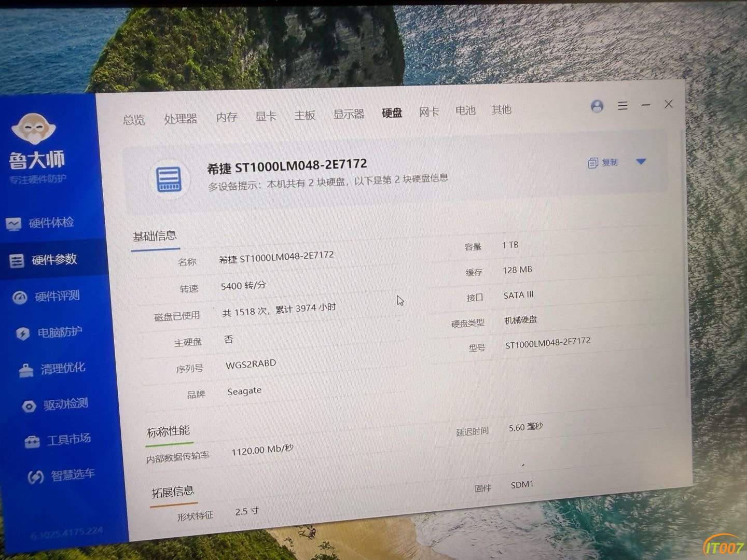Open 智慧选车 sidebar entry
The height and width of the screenshot is (560, 747).
73,475
